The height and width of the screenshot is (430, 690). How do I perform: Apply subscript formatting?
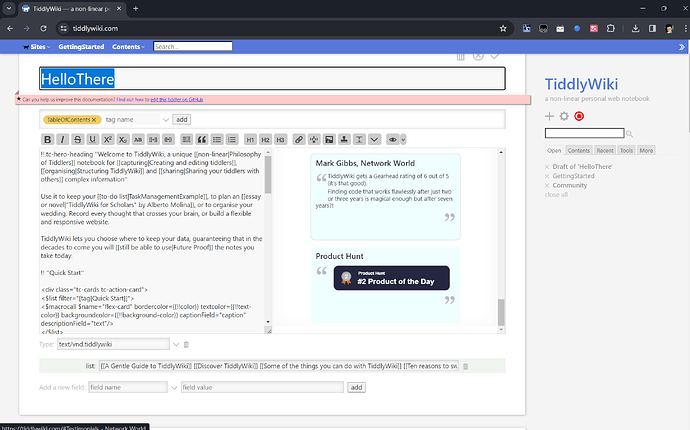point(123,140)
